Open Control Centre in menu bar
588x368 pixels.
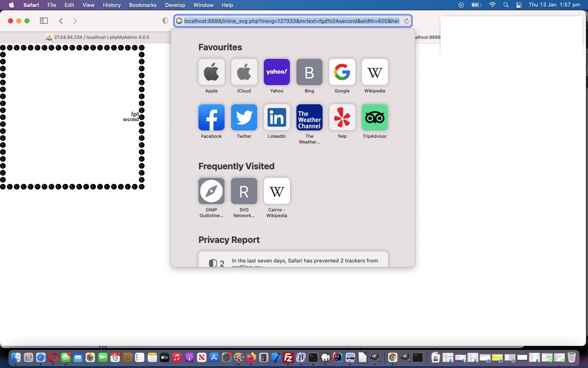pos(519,5)
